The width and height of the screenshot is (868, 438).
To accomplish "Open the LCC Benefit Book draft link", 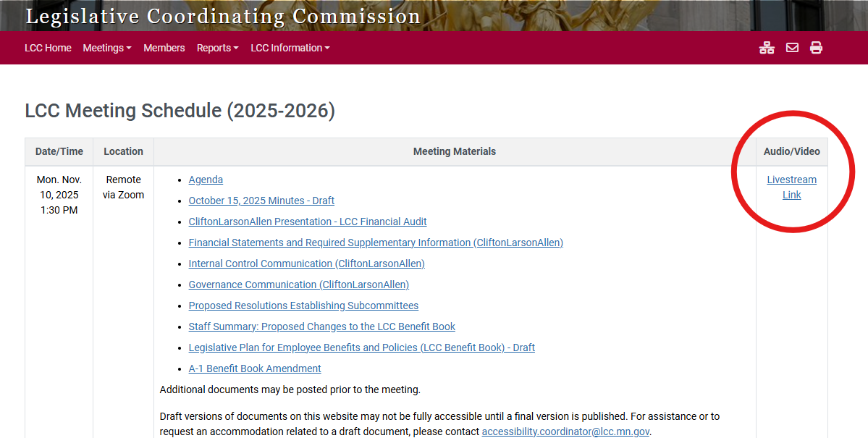I will 361,347.
